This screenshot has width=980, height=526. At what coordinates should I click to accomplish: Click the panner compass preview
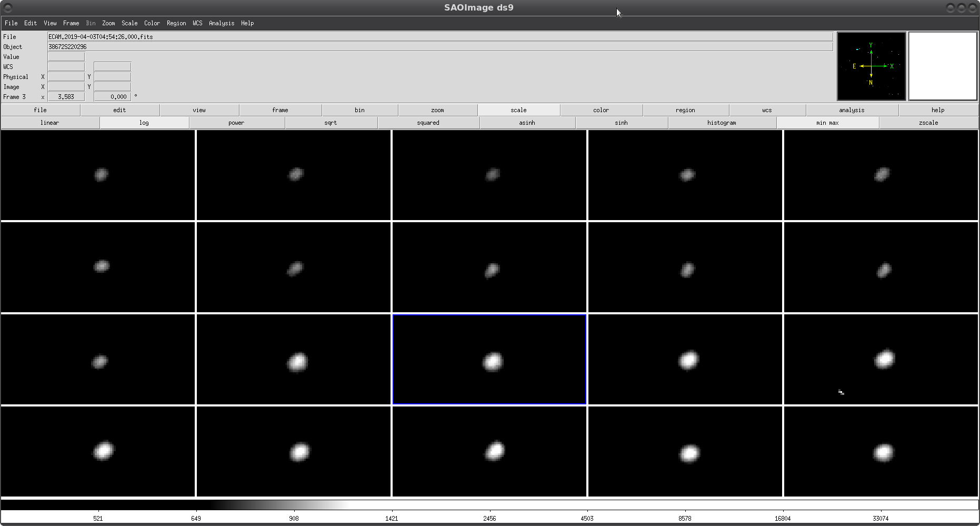tap(871, 66)
